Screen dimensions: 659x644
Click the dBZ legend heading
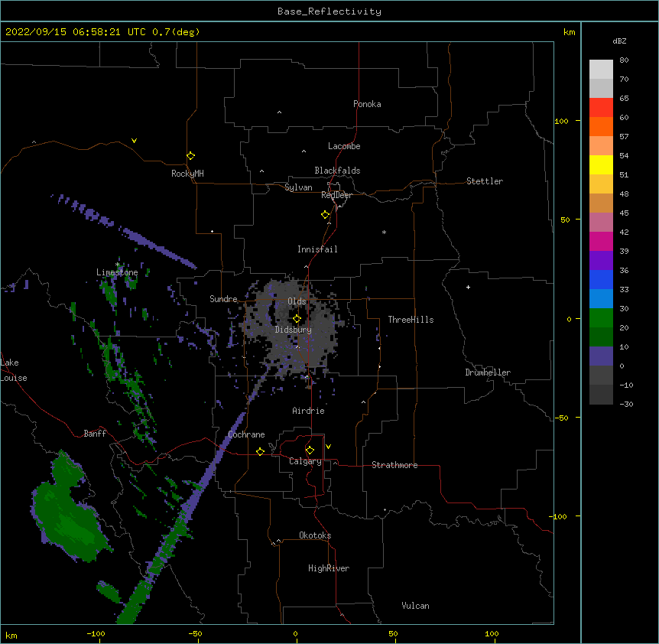[x=619, y=41]
